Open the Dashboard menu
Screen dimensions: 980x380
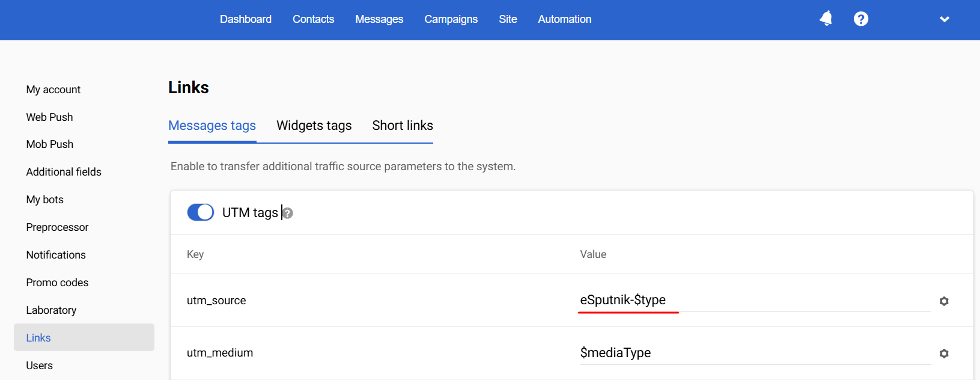[246, 19]
